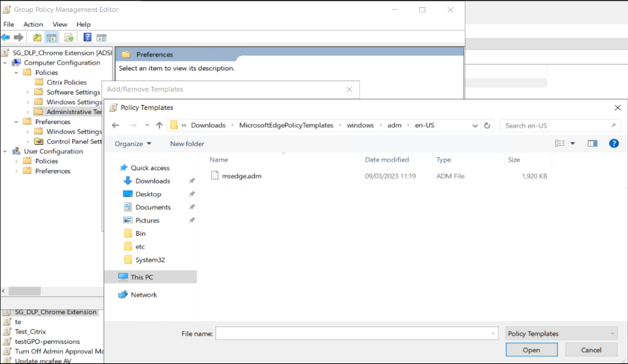
Task: Sort files by Name column header
Action: pos(218,160)
